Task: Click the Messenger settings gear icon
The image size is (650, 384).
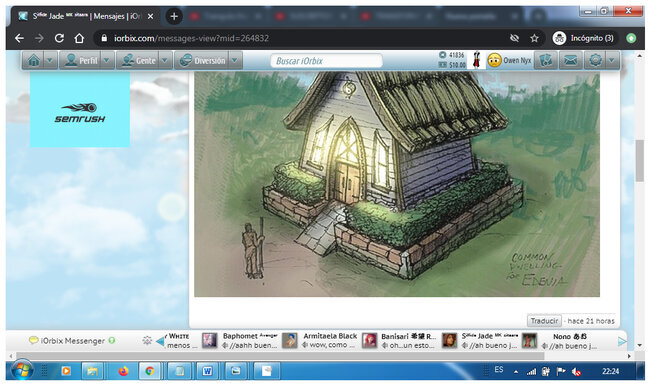Action: pos(147,341)
